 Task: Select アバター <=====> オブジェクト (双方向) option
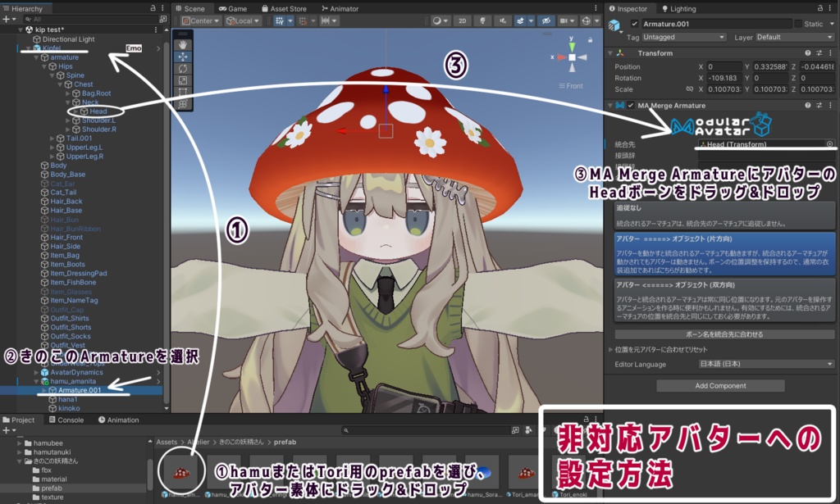pyautogui.click(x=724, y=300)
